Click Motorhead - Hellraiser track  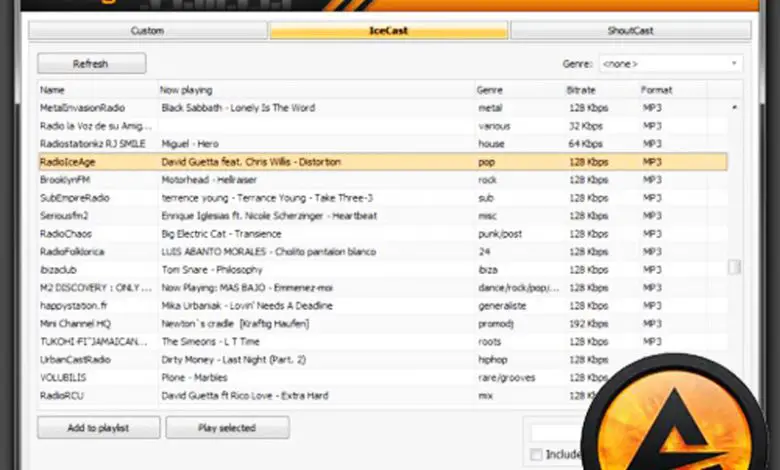(209, 180)
